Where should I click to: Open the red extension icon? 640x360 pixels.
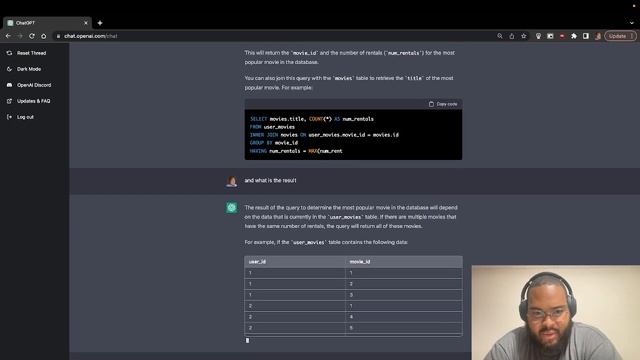tap(562, 36)
